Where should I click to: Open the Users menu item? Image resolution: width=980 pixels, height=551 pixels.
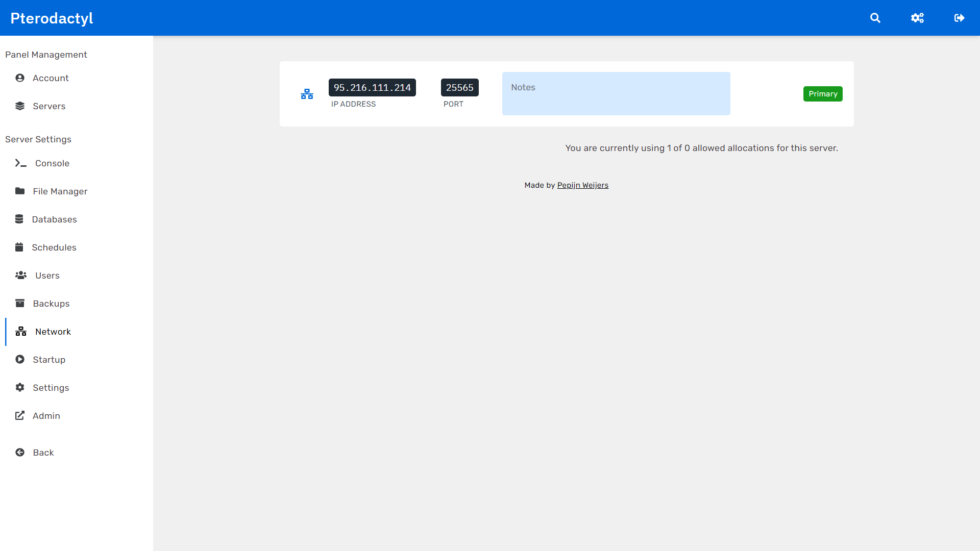(47, 275)
